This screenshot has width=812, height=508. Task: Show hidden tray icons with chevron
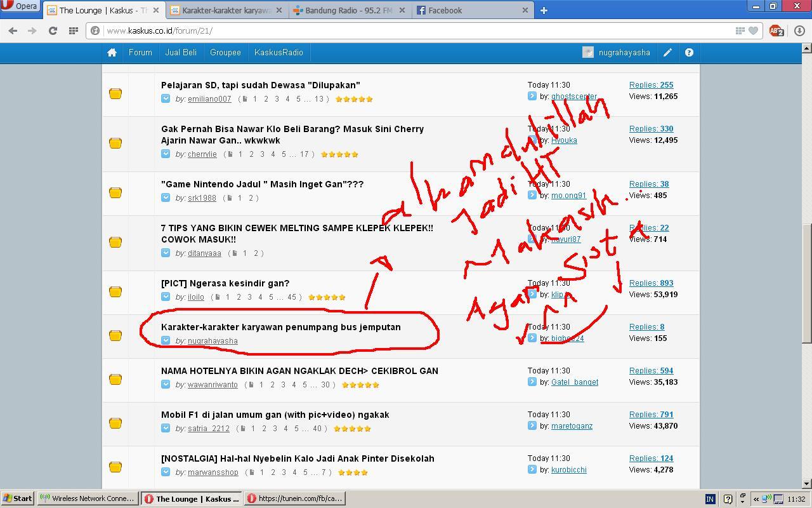(x=756, y=499)
